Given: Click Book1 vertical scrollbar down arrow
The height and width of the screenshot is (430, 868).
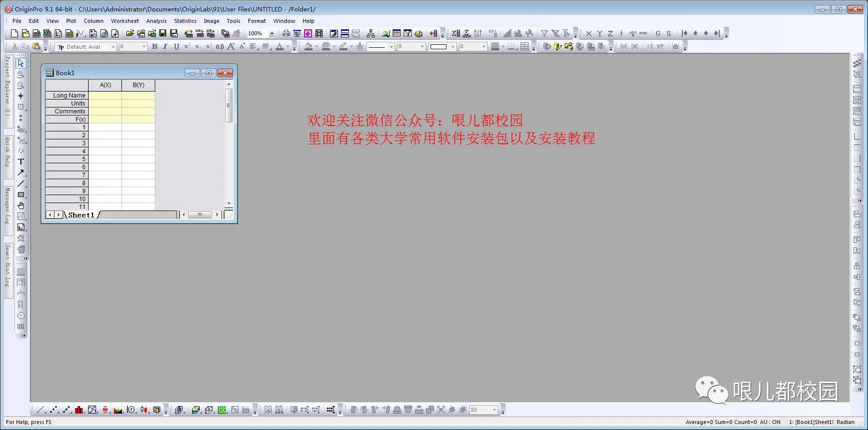Looking at the screenshot, I should 229,204.
